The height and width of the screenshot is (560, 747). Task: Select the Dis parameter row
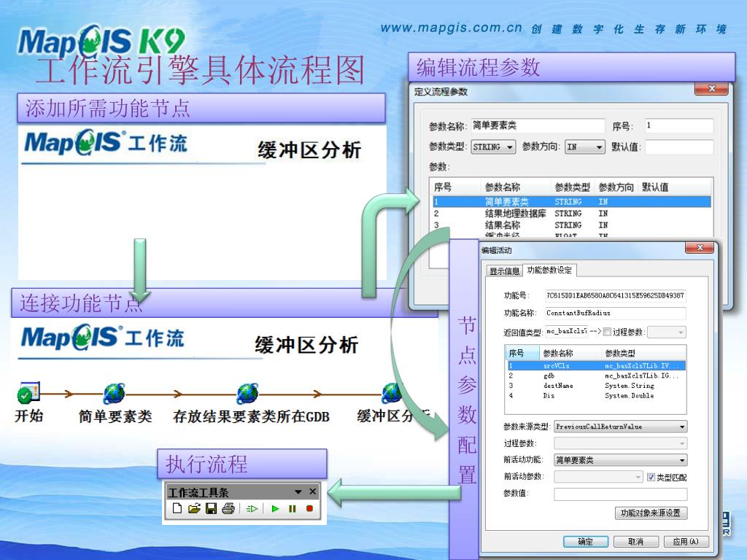point(597,396)
